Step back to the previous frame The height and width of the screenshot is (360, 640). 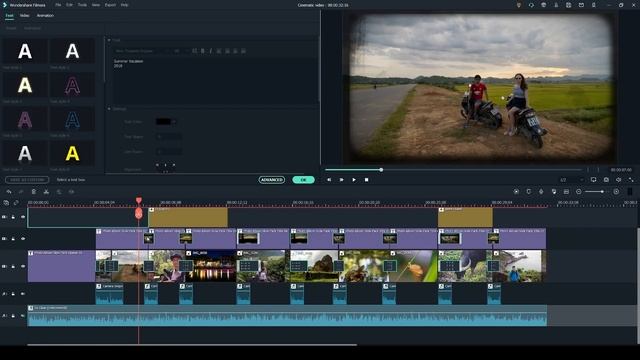tap(329, 180)
